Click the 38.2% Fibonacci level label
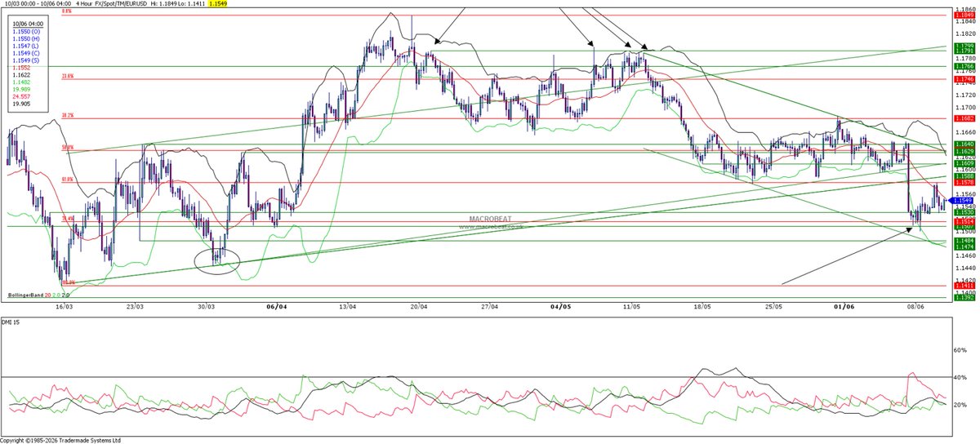This screenshot has height=444, width=980. [x=68, y=115]
